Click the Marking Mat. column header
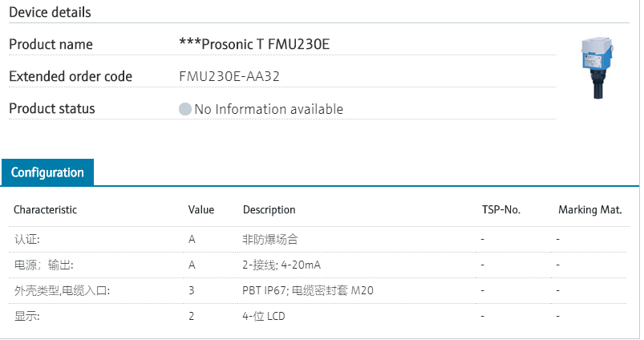The width and height of the screenshot is (644, 340). pos(590,210)
